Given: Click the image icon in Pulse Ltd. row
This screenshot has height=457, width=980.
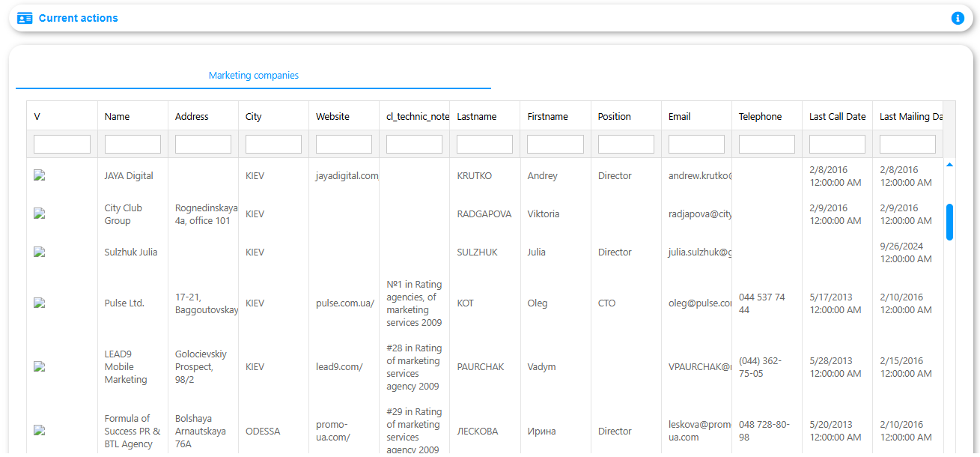Looking at the screenshot, I should [40, 303].
